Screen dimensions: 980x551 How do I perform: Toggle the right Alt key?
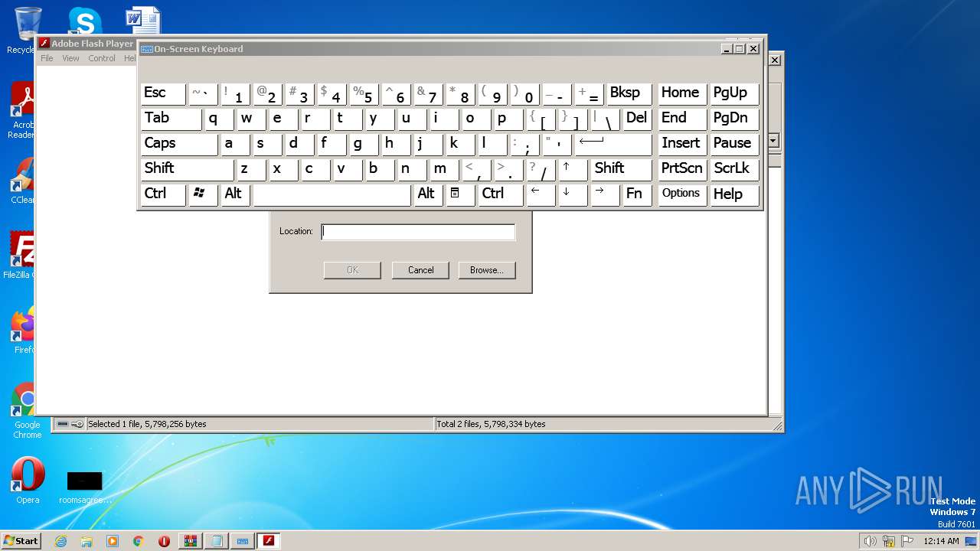coord(429,194)
